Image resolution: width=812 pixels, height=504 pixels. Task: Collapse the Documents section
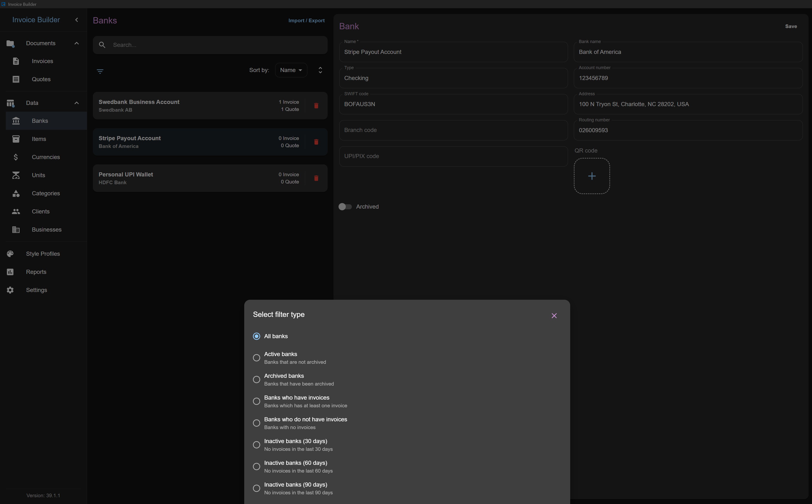point(76,43)
